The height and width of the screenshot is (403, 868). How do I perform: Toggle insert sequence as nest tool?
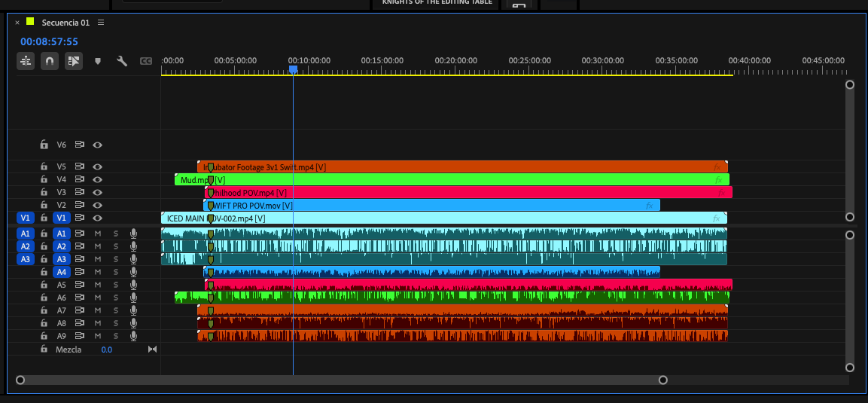click(26, 61)
